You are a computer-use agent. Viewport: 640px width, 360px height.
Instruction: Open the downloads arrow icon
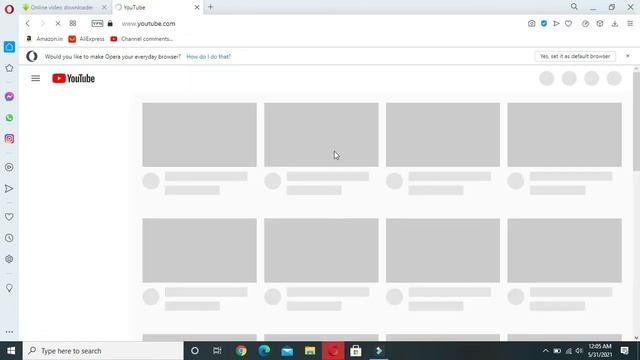(x=615, y=24)
